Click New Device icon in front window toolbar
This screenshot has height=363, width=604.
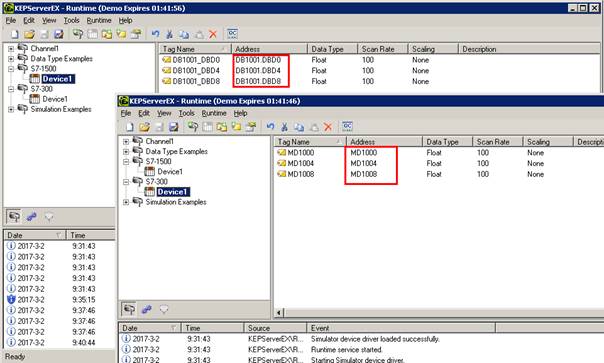pyautogui.click(x=207, y=127)
